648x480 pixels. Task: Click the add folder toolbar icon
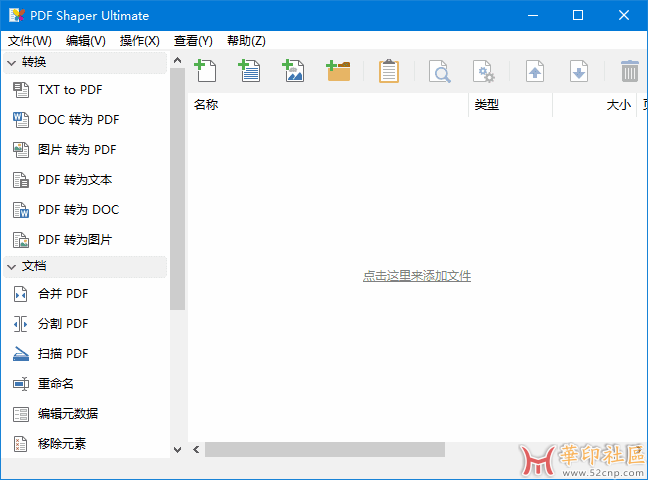pyautogui.click(x=338, y=71)
